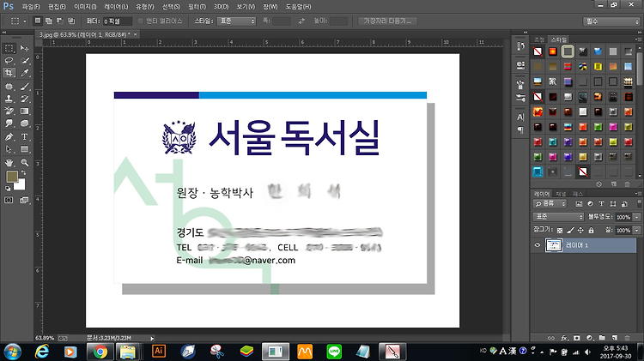This screenshot has width=644, height=361.
Task: Open the Brush Presets panel icon
Action: click(x=520, y=98)
